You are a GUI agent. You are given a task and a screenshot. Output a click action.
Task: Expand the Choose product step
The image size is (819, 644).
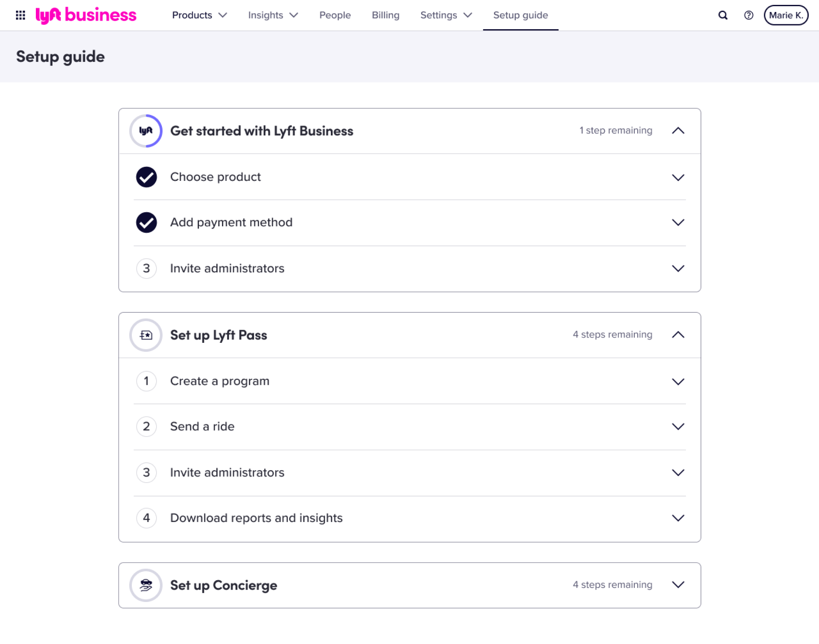click(678, 177)
